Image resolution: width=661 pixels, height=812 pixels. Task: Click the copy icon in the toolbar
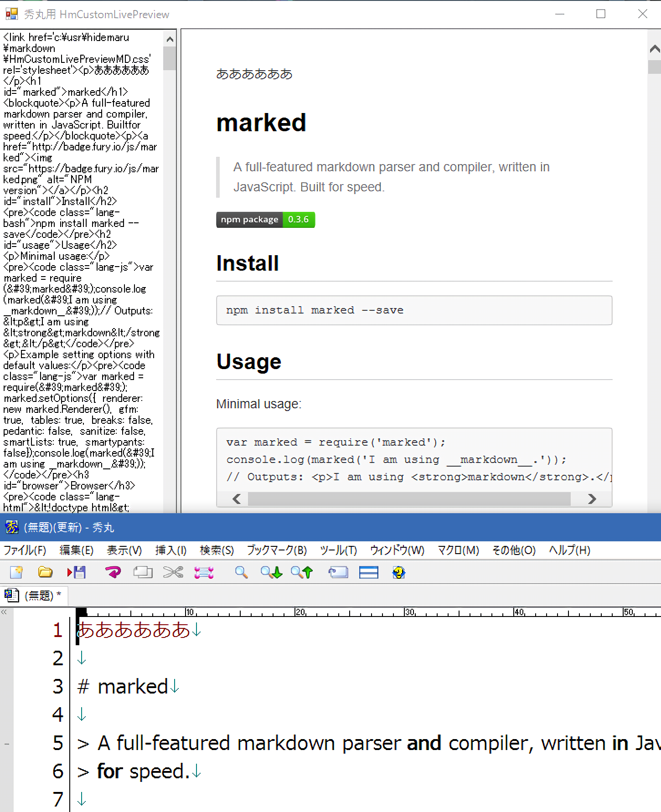[x=143, y=572]
